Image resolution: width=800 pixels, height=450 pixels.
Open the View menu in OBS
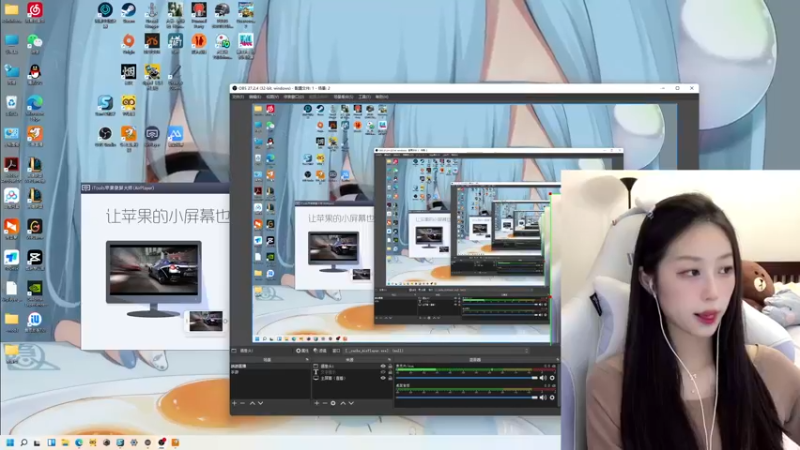[272, 97]
